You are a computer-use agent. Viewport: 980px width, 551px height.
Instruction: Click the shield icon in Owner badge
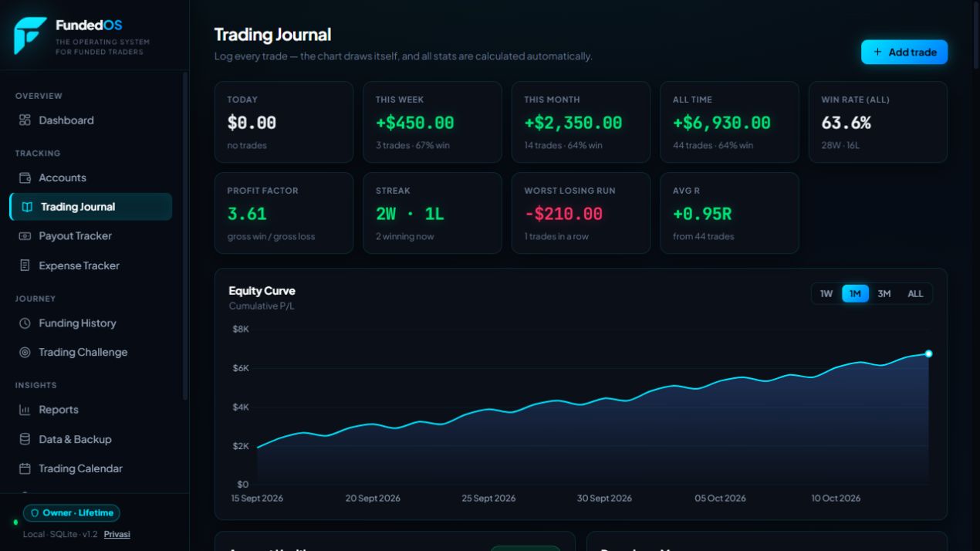pyautogui.click(x=34, y=513)
